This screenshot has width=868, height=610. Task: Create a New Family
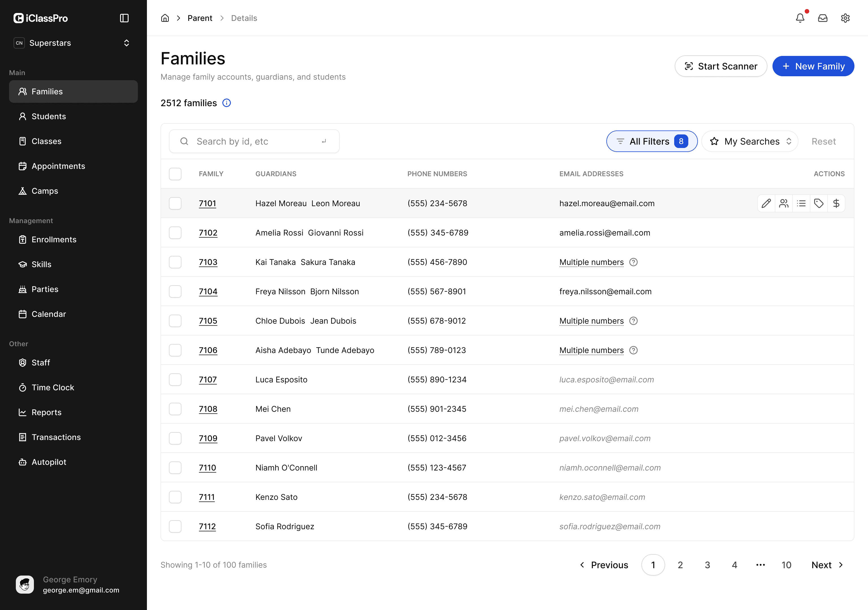point(813,67)
